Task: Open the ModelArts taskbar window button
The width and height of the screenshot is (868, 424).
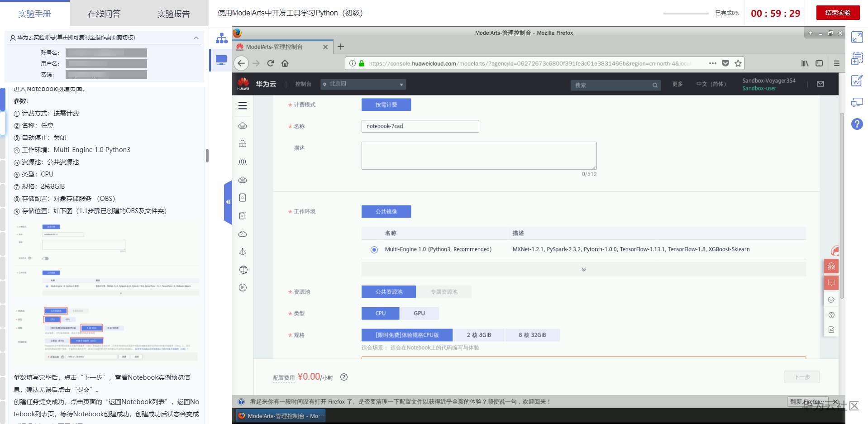Action: [280, 416]
